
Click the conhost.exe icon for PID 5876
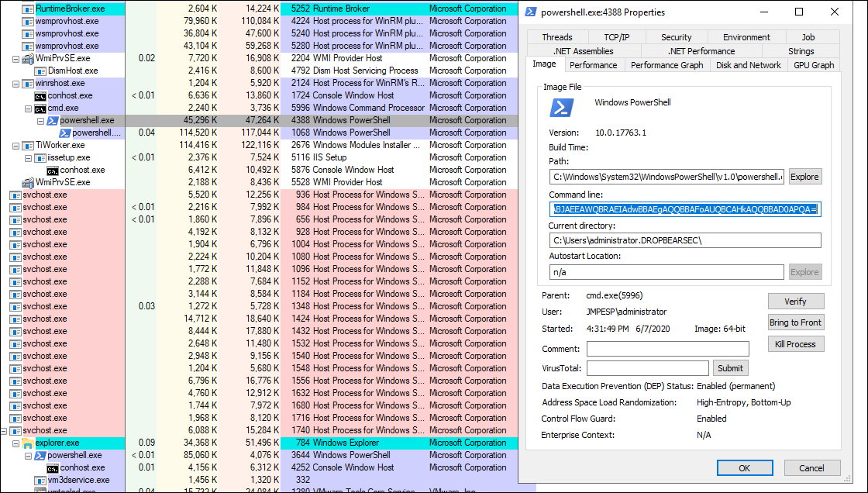tap(53, 170)
